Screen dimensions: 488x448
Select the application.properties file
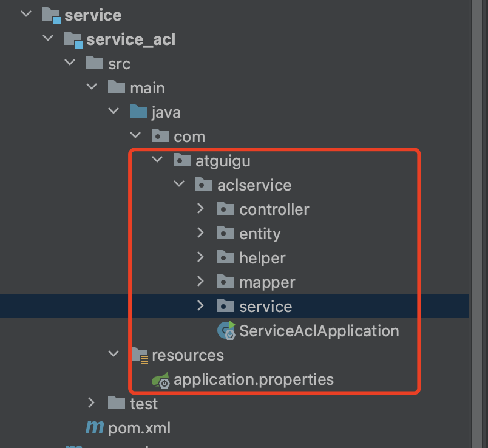pyautogui.click(x=253, y=380)
